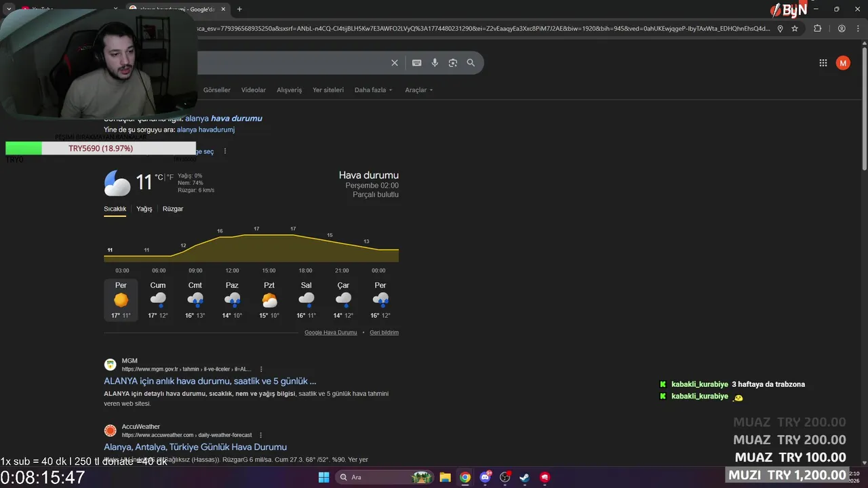The image size is (868, 488).
Task: Open the on-screen keyboard input tool
Action: coord(417,63)
